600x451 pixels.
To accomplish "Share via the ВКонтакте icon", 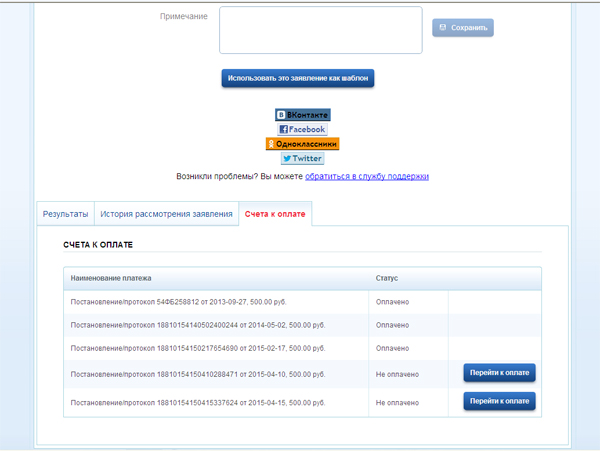I will 302,115.
